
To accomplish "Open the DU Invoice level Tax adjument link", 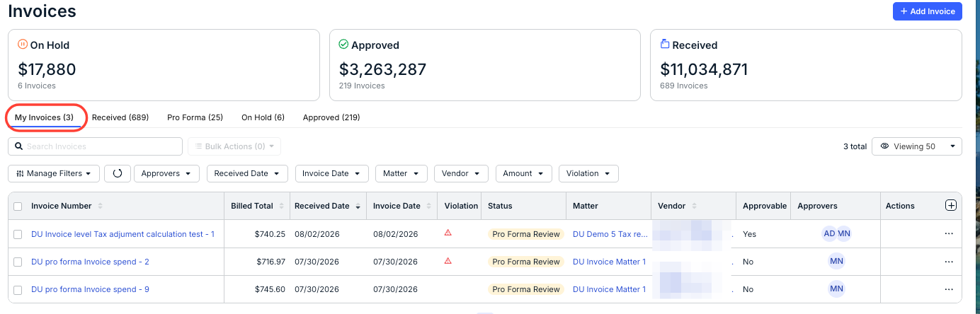I will (122, 234).
